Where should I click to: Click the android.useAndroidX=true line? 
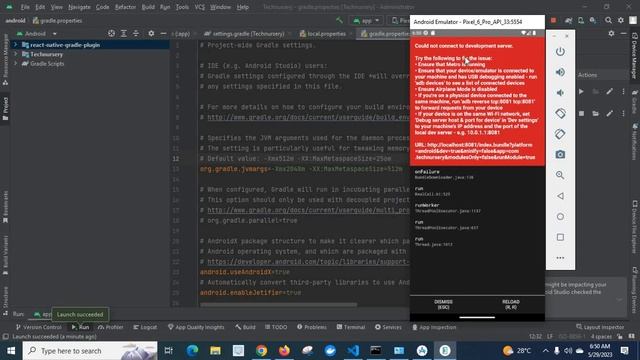pos(244,272)
